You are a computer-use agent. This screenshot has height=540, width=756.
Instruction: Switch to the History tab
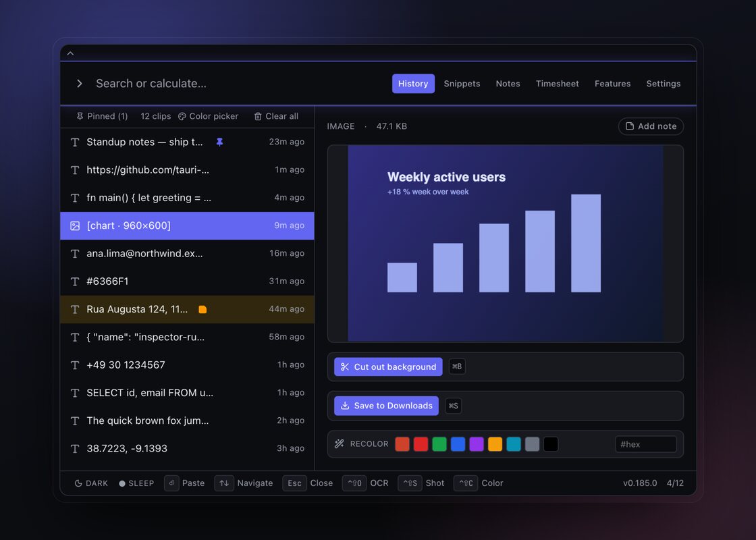coord(413,84)
